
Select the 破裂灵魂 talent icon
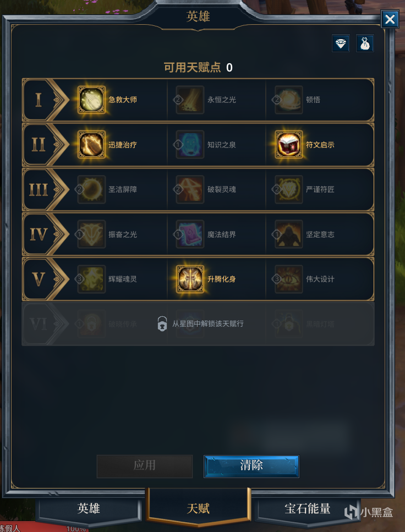click(x=190, y=189)
